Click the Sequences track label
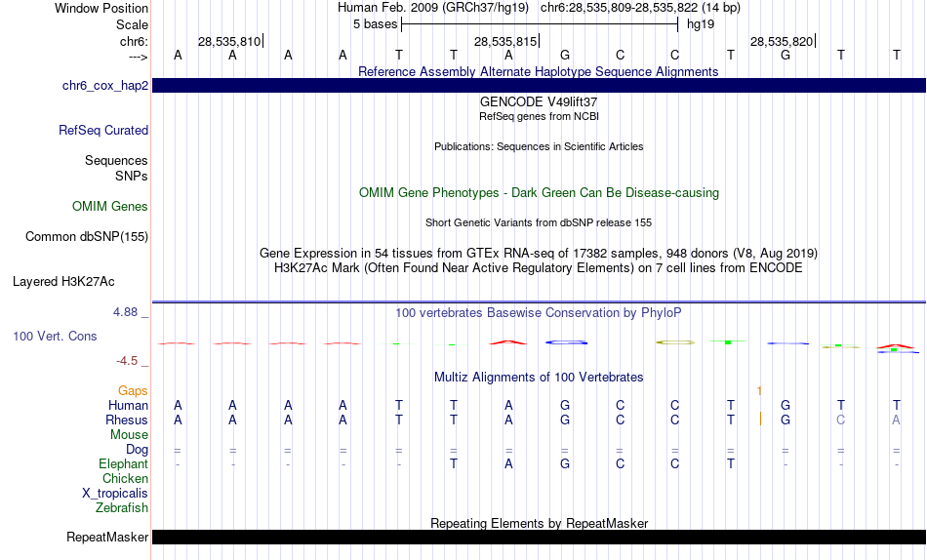927x560 pixels. tap(116, 160)
